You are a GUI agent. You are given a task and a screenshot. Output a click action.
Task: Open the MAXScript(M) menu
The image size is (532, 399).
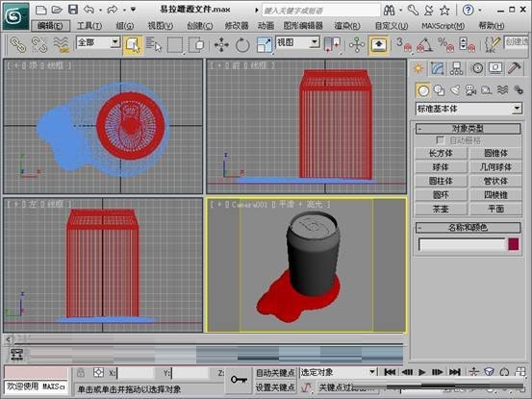pos(443,26)
